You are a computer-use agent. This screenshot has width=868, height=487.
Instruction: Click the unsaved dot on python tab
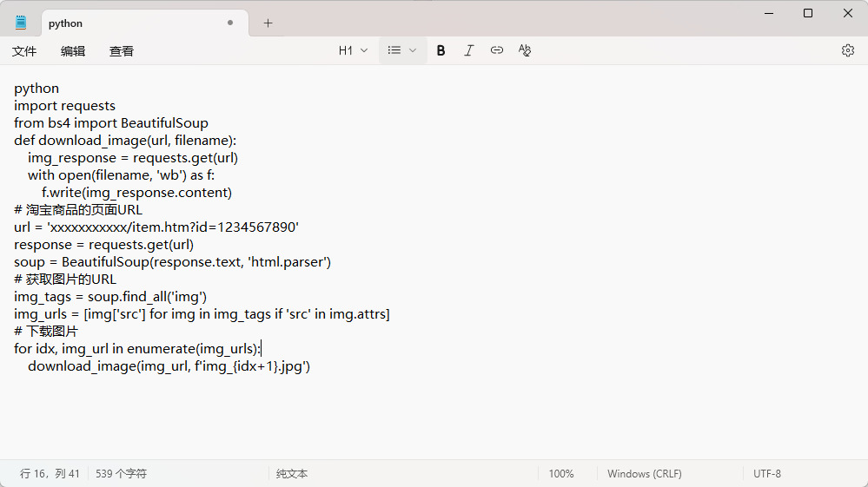pos(230,23)
